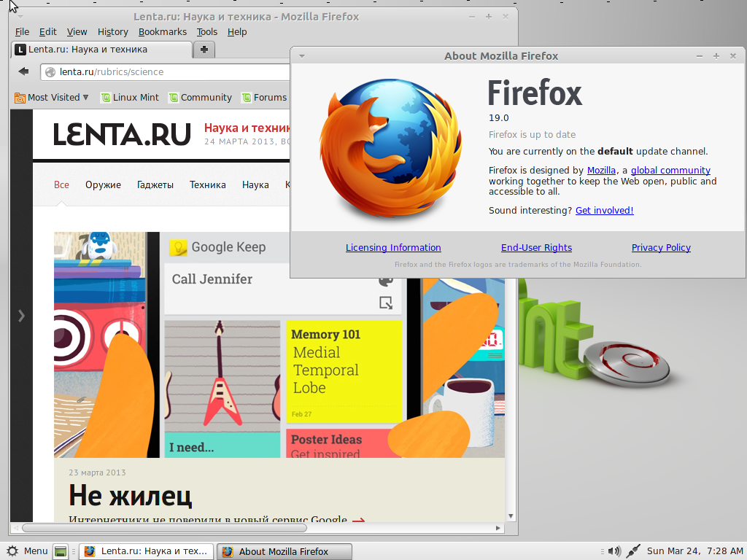The image size is (747, 560).
Task: Follow the global community link
Action: tap(670, 171)
